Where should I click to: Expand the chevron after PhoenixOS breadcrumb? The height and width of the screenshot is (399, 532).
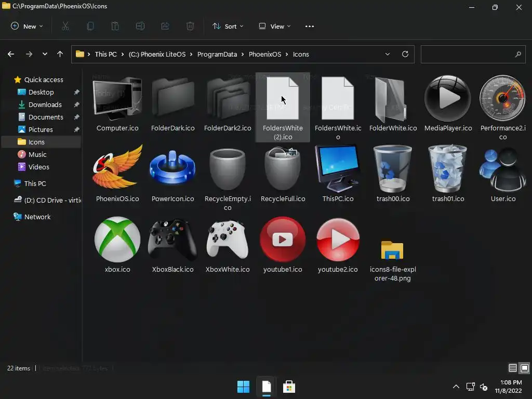287,54
